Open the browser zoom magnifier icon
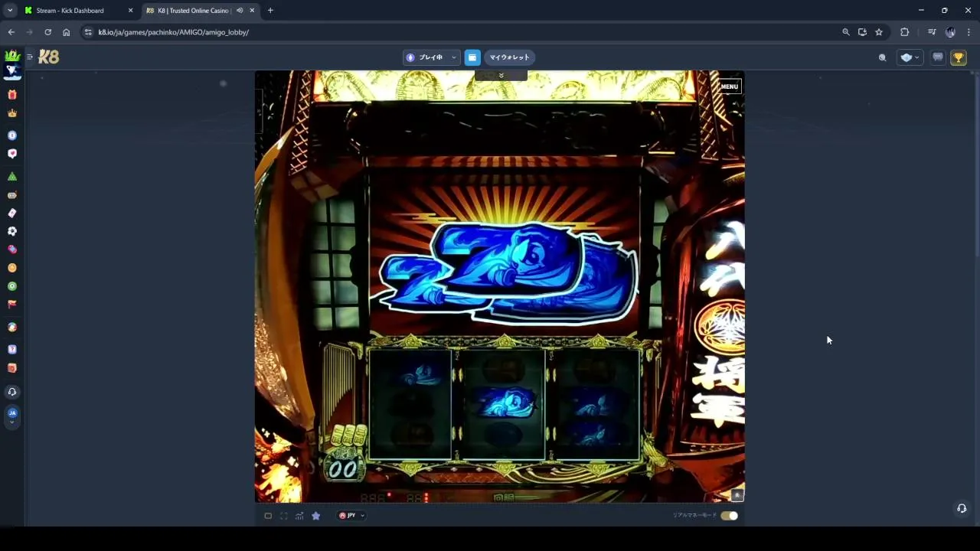The height and width of the screenshot is (551, 980). tap(846, 32)
